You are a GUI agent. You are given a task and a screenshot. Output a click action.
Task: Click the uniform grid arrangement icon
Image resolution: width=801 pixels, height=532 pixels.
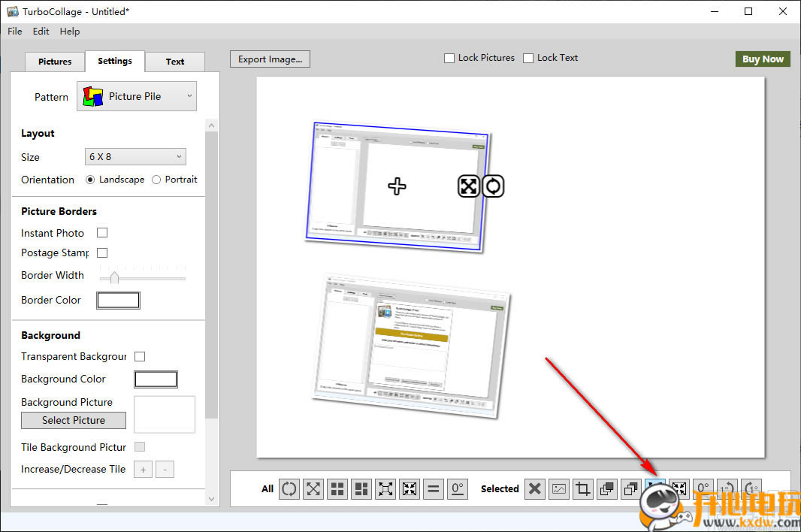pyautogui.click(x=337, y=489)
